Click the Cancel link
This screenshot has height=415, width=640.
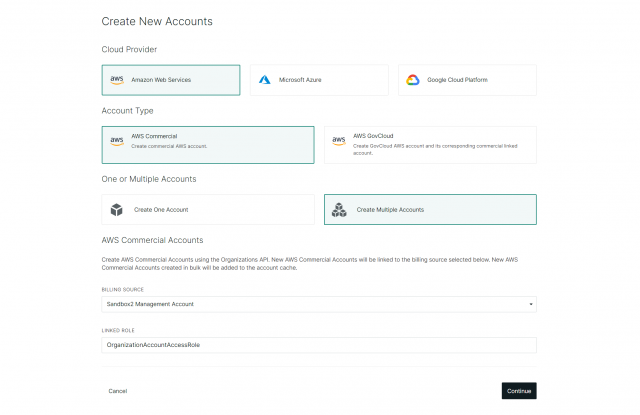(118, 391)
